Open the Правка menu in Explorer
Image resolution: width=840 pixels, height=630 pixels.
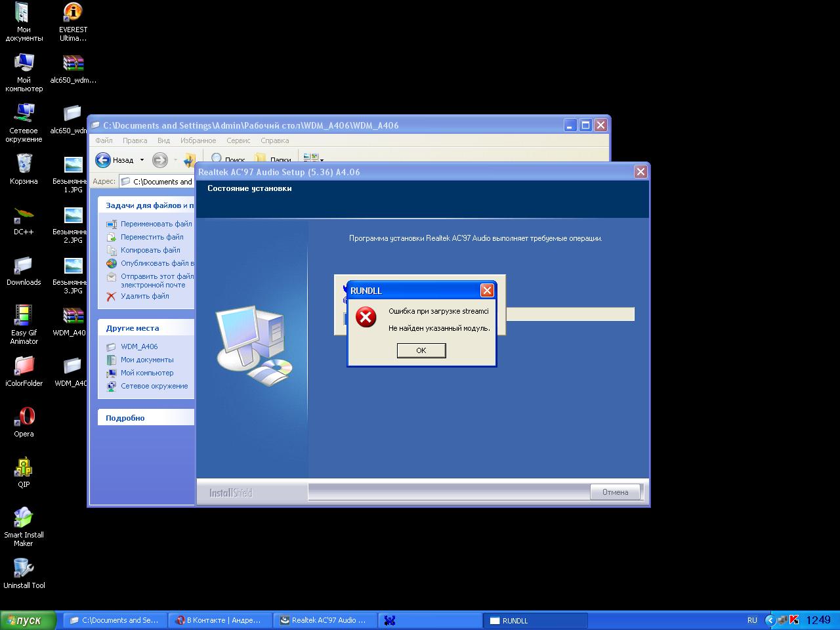click(x=135, y=140)
